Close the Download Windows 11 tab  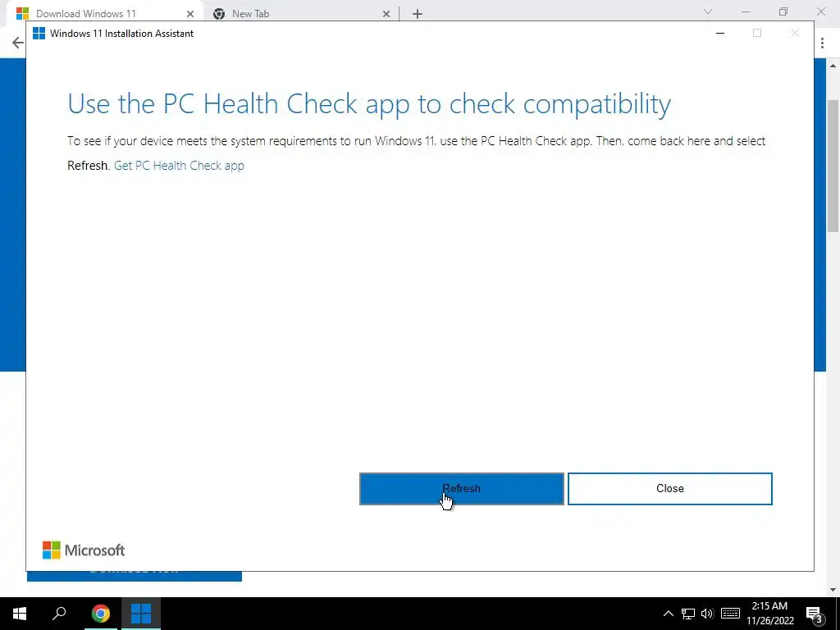pyautogui.click(x=190, y=14)
